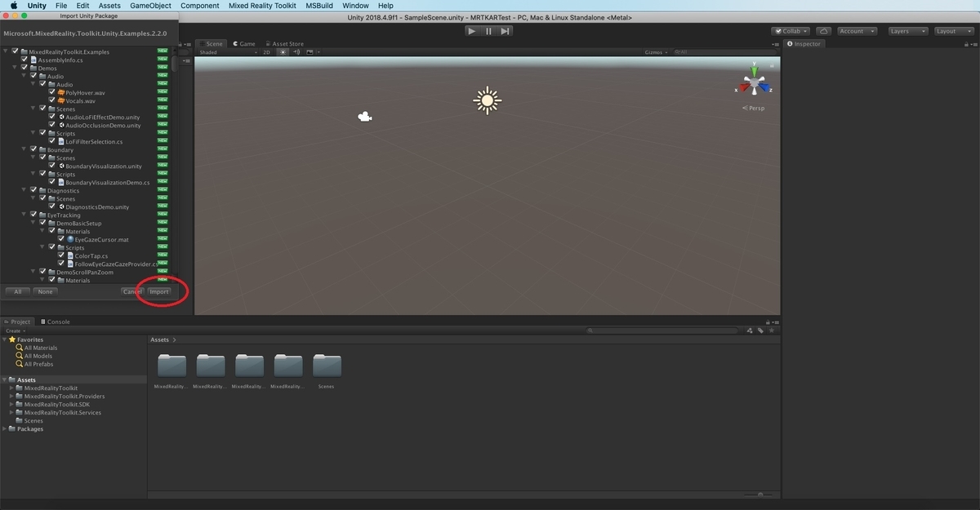Toggle scene lighting sun icon in Scene toolbar

click(x=283, y=52)
